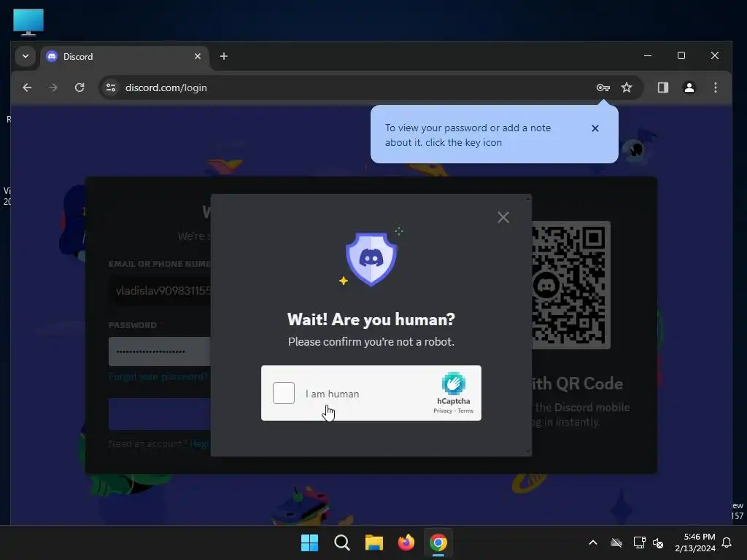The height and width of the screenshot is (560, 747).
Task: Open File Explorer from taskbar
Action: pyautogui.click(x=374, y=542)
